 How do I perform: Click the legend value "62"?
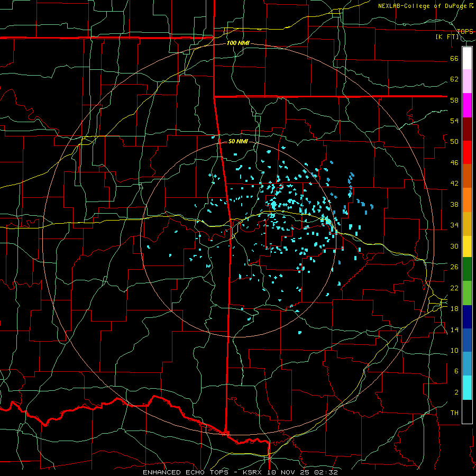454,79
